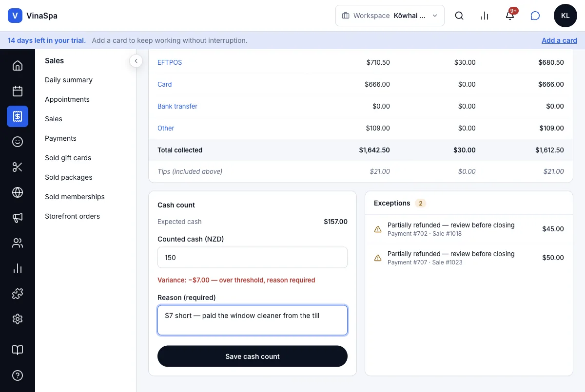Open the megaphone Marketing icon
Viewport: 585px width, 392px height.
(18, 218)
